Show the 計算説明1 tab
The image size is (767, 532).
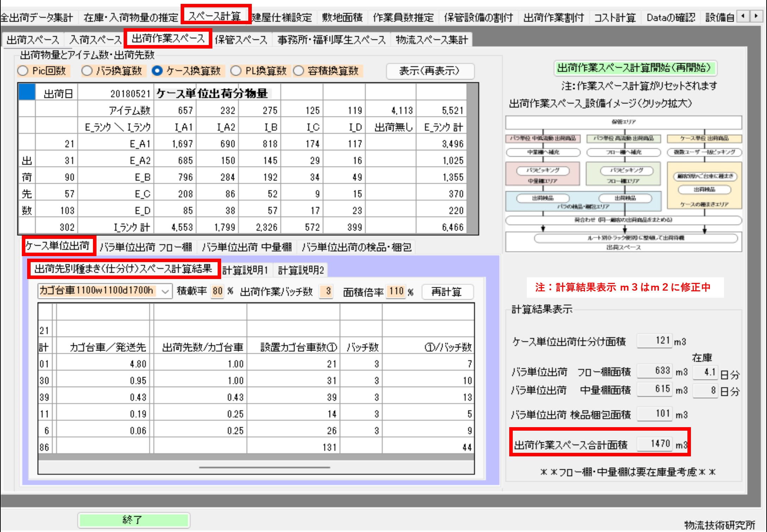(x=245, y=270)
